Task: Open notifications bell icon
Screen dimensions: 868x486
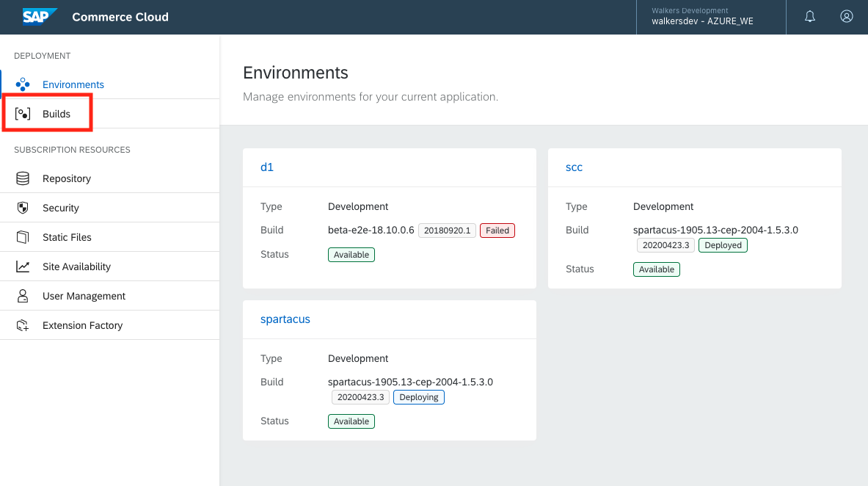Action: pos(810,17)
